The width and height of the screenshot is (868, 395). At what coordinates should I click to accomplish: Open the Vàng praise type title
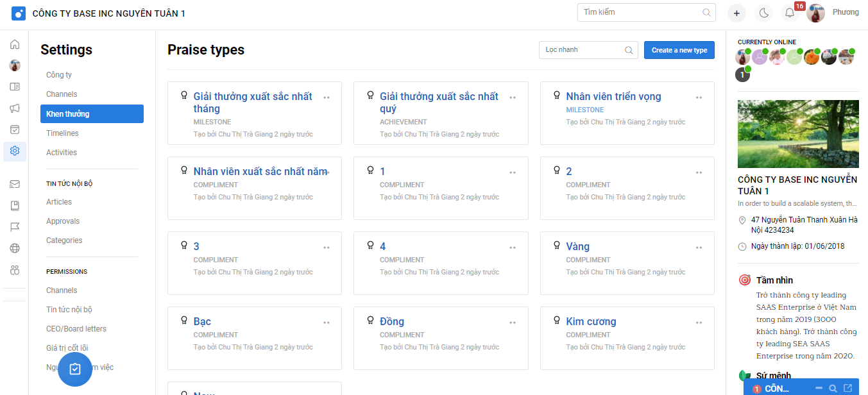click(x=577, y=246)
